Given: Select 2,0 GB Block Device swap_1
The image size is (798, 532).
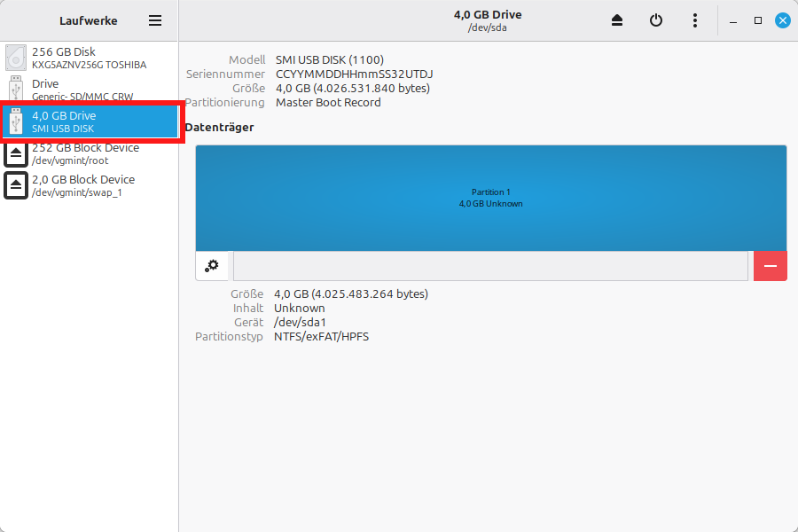Looking at the screenshot, I should (89, 186).
